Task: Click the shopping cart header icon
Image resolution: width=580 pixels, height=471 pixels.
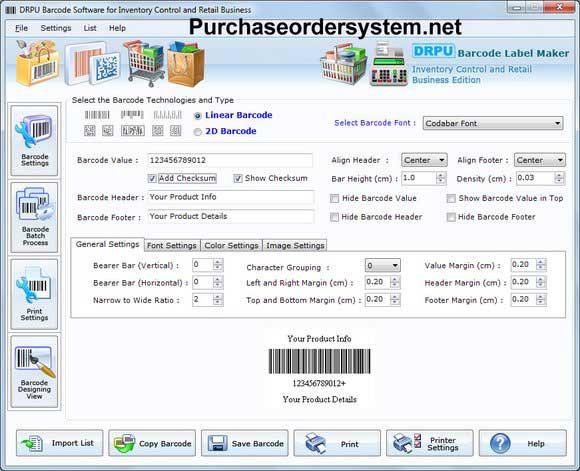Action: (x=144, y=63)
